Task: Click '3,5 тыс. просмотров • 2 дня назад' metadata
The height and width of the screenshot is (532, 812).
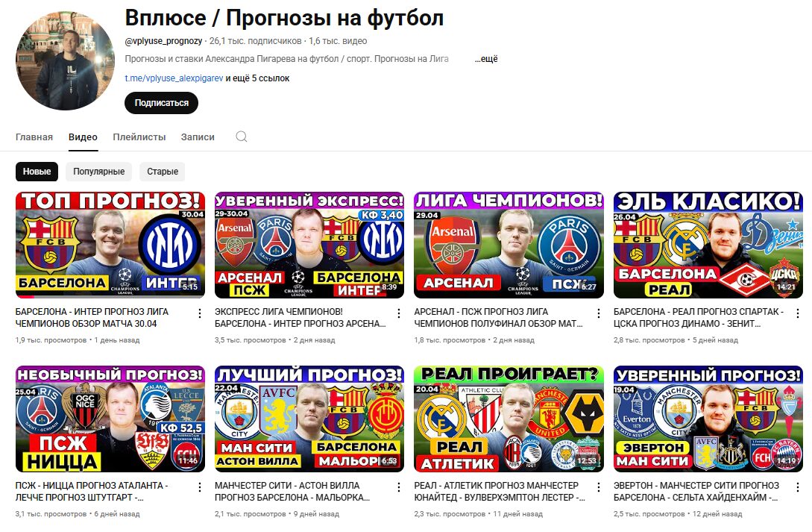Action: coord(275,340)
